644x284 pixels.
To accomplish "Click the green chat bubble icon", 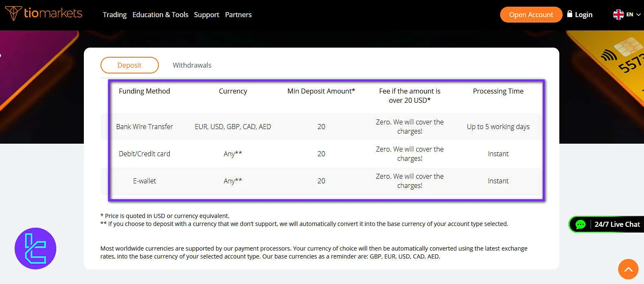I will click(581, 224).
